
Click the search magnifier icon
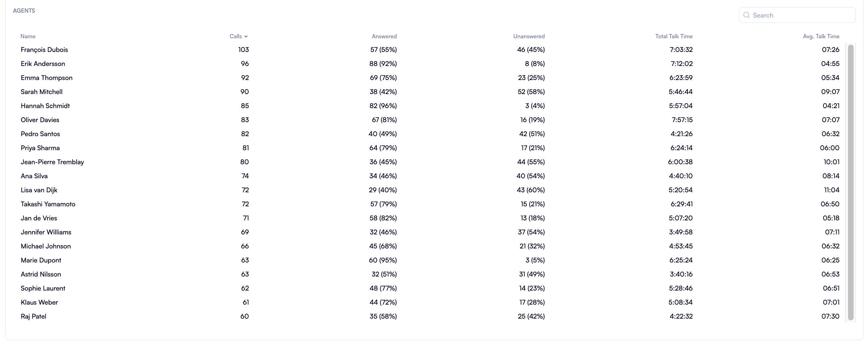point(747,15)
